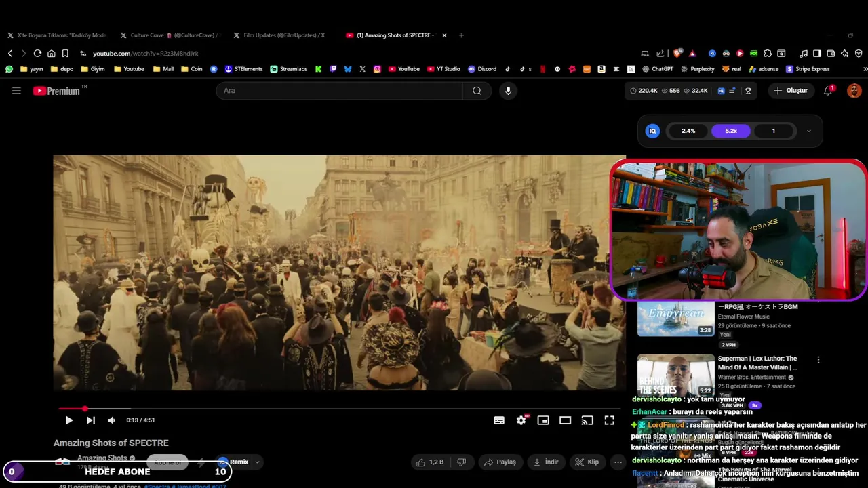Share the video via Paylaş
This screenshot has height=488, width=868.
[x=500, y=462]
